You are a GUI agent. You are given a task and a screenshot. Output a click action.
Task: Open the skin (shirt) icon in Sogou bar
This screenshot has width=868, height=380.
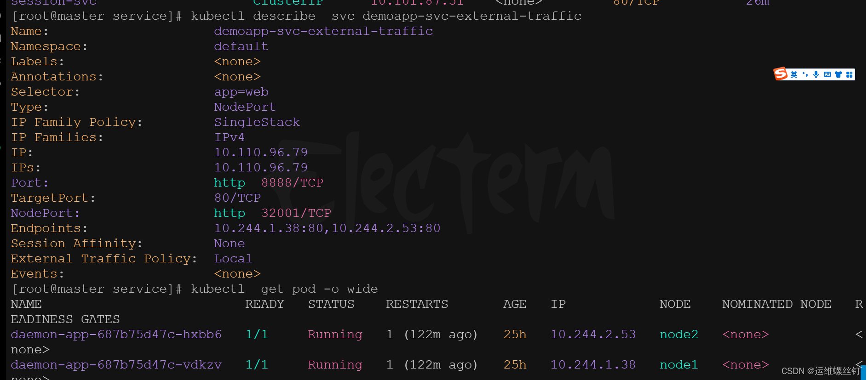pyautogui.click(x=838, y=74)
